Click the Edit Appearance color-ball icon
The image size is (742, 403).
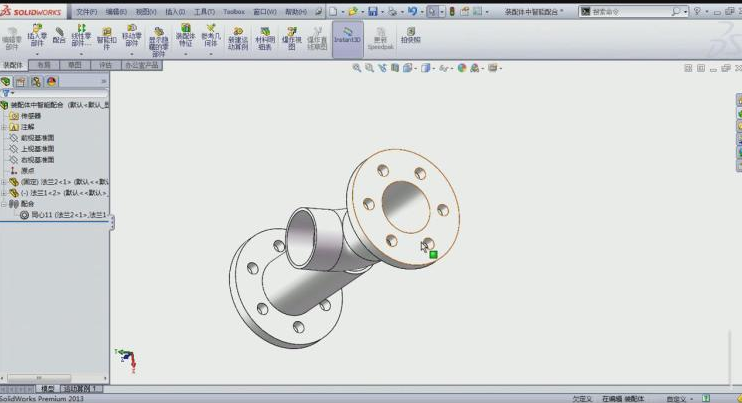coord(462,68)
